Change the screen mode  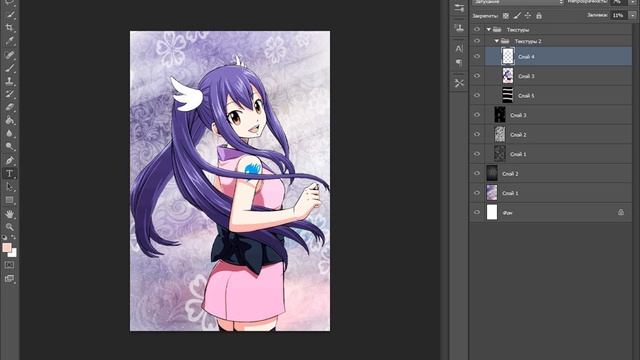click(x=9, y=279)
